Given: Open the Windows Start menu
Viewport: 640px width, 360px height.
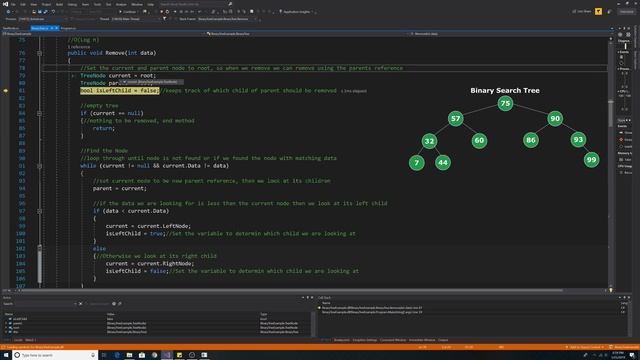Looking at the screenshot, I should point(5,355).
